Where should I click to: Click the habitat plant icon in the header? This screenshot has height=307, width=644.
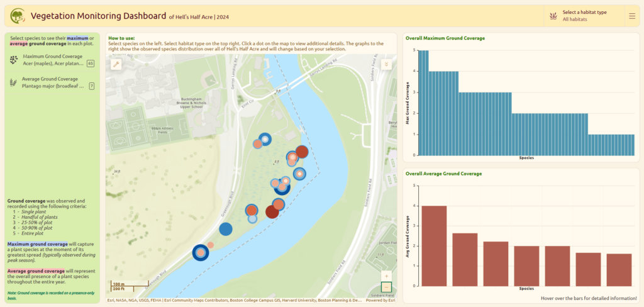553,16
